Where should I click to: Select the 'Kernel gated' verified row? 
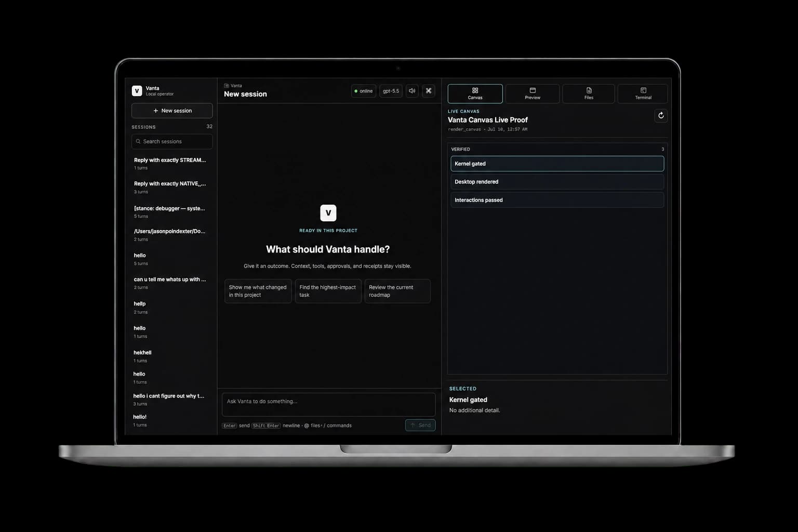click(x=557, y=164)
